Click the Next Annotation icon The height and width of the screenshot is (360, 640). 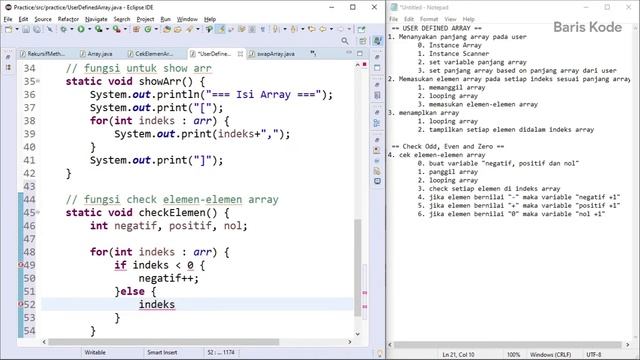click(276, 29)
